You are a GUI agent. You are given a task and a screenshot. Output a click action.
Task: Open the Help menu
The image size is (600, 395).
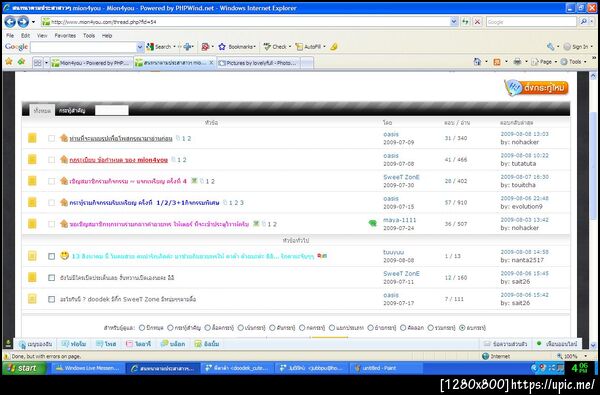[x=107, y=35]
